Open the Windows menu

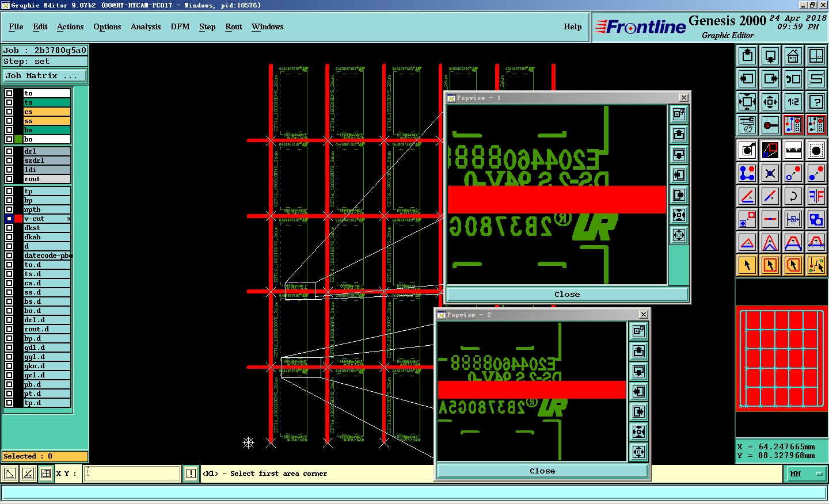(268, 26)
